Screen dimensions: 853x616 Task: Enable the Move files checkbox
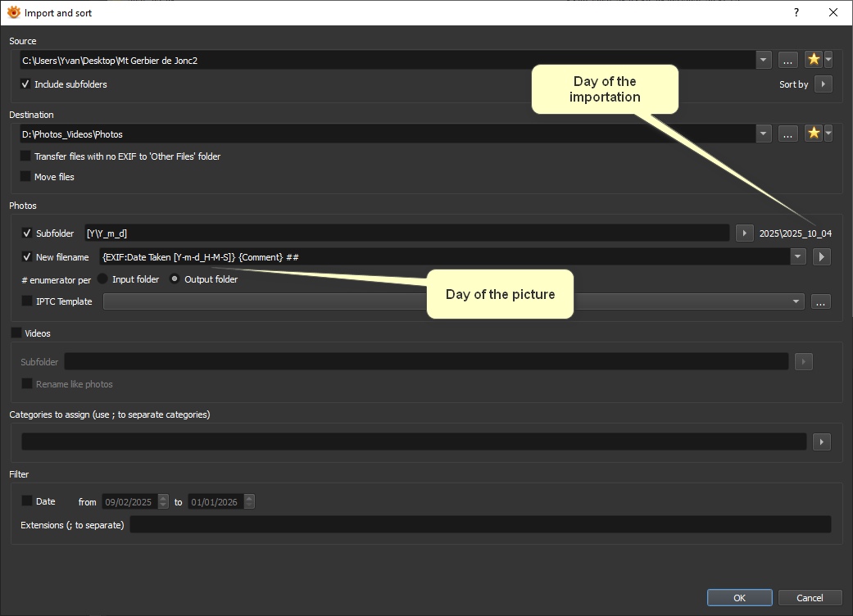click(25, 176)
